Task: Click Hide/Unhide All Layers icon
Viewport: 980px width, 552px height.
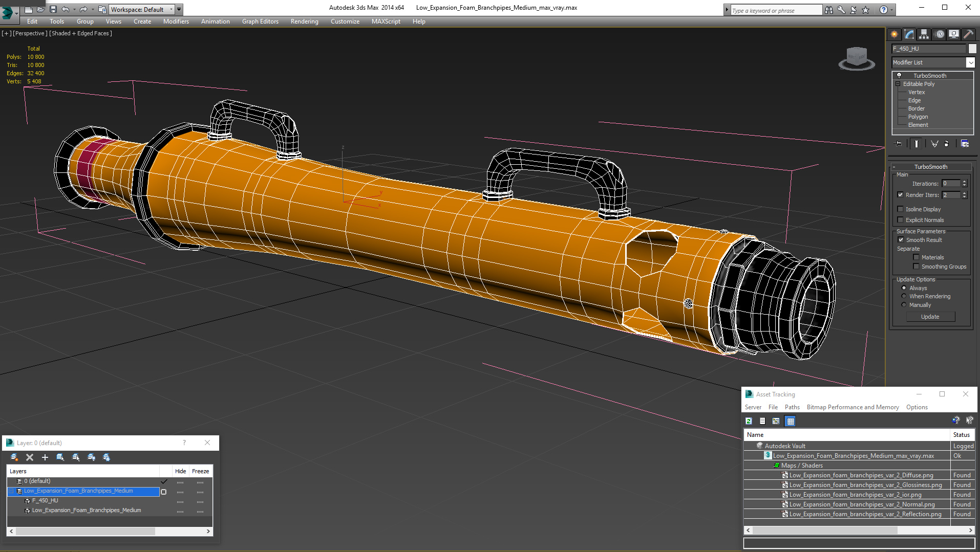Action: [x=91, y=457]
